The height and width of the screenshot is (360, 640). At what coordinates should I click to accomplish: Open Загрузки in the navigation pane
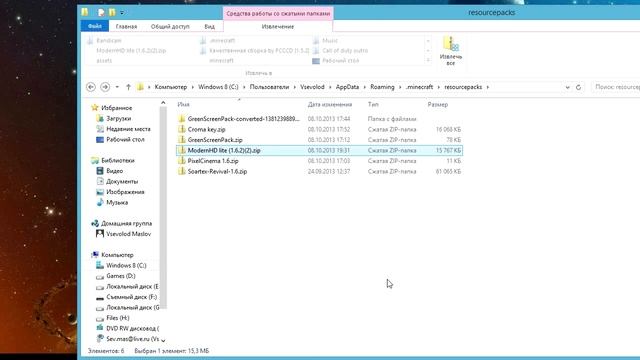tap(118, 118)
